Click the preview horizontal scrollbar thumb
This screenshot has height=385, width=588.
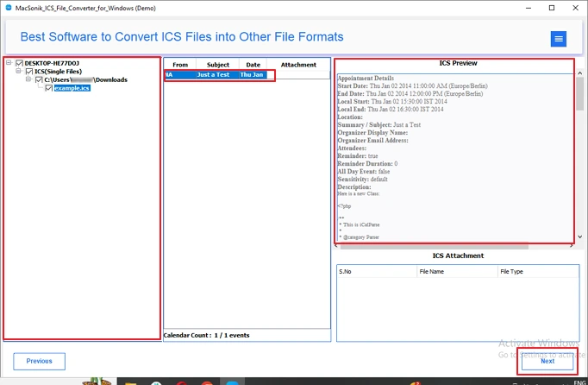click(x=434, y=246)
